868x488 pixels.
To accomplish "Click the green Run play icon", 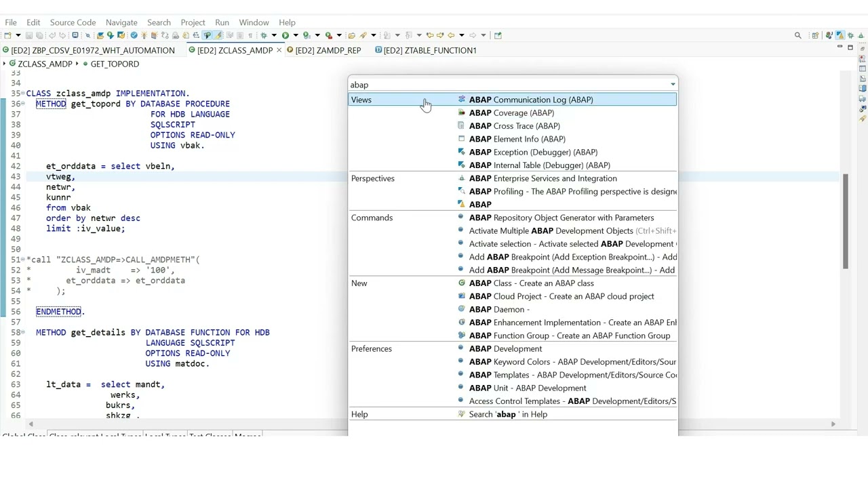I will point(285,35).
